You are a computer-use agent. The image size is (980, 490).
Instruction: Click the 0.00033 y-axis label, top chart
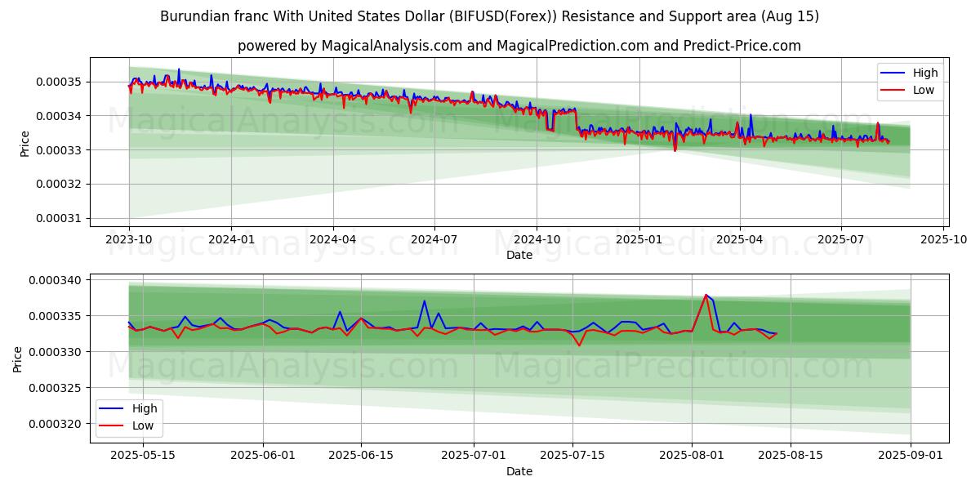coord(60,150)
